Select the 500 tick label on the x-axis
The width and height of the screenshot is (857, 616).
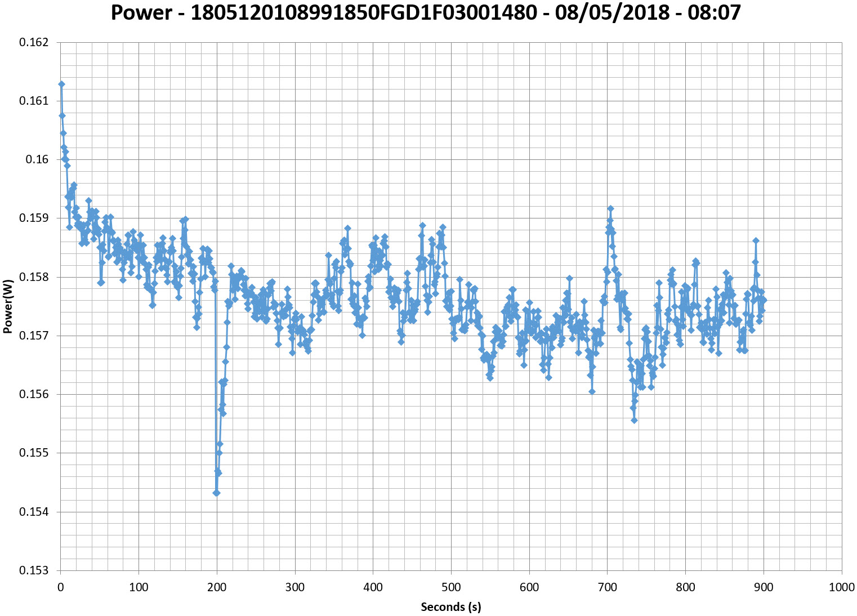pyautogui.click(x=451, y=587)
